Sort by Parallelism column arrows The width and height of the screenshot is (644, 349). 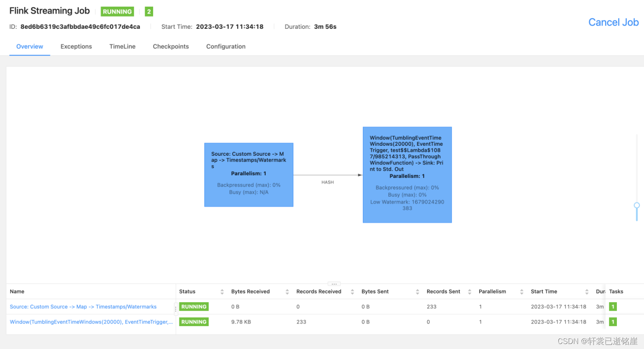pyautogui.click(x=522, y=292)
